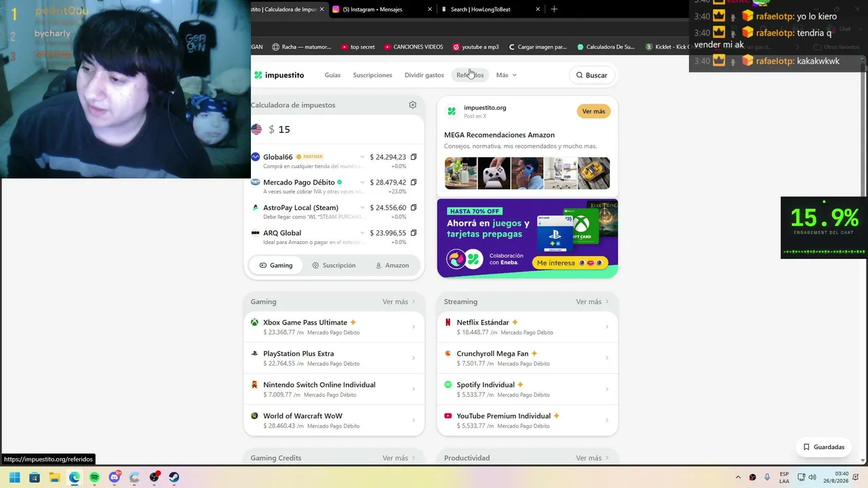The width and height of the screenshot is (868, 488).
Task: Copy the ARQ Global amount
Action: pyautogui.click(x=414, y=232)
